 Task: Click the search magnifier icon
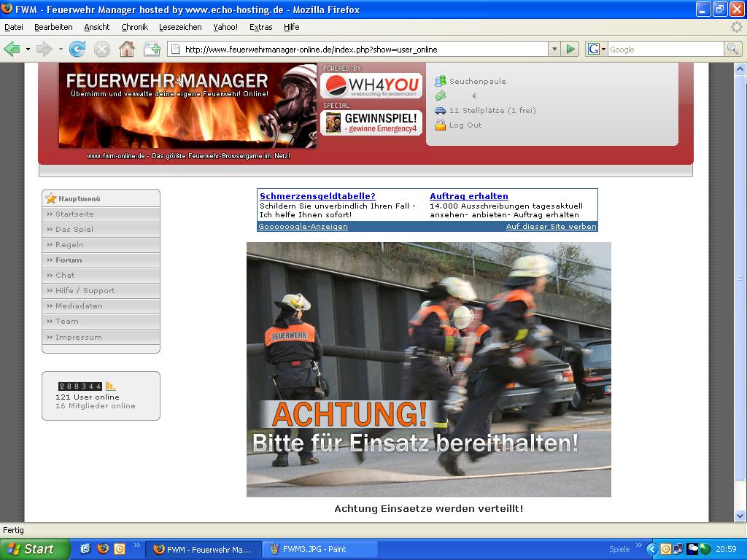[x=732, y=49]
